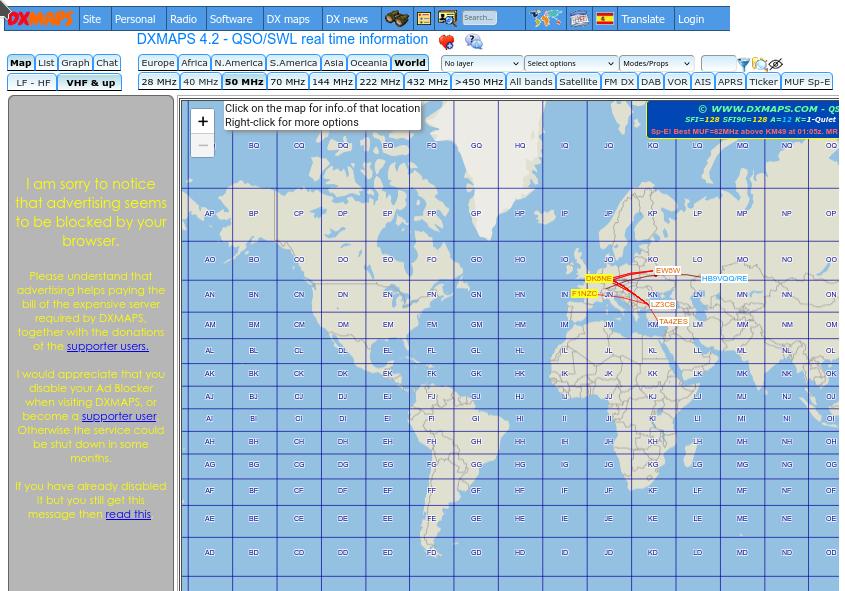The height and width of the screenshot is (591, 845).
Task: Toggle the crossed-out eye visibility icon
Action: [775, 64]
